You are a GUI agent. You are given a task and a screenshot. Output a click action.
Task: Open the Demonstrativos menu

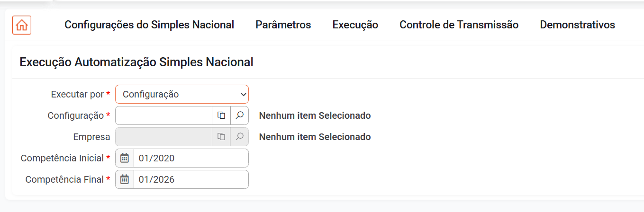(x=577, y=25)
